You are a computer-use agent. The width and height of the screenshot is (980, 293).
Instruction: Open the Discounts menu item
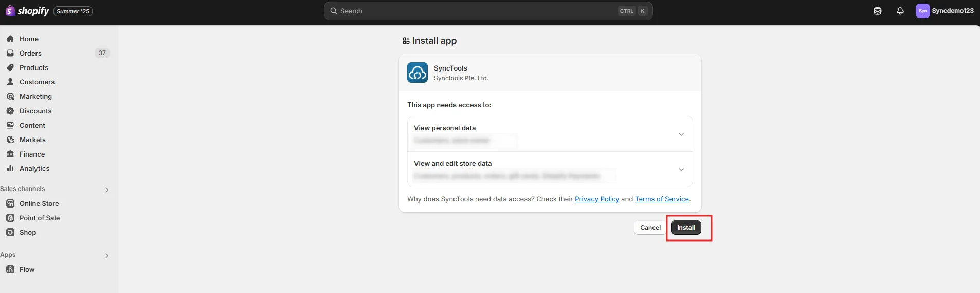[35, 111]
